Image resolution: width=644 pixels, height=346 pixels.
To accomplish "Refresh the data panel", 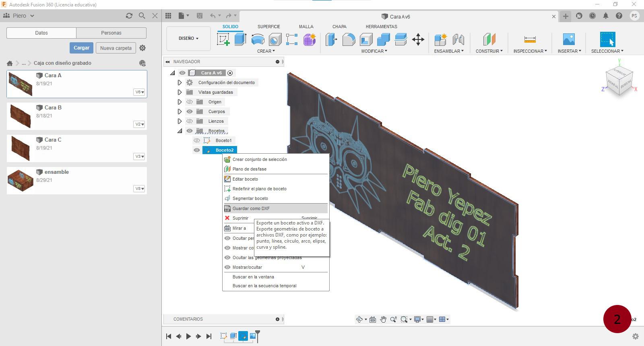I will tap(129, 16).
